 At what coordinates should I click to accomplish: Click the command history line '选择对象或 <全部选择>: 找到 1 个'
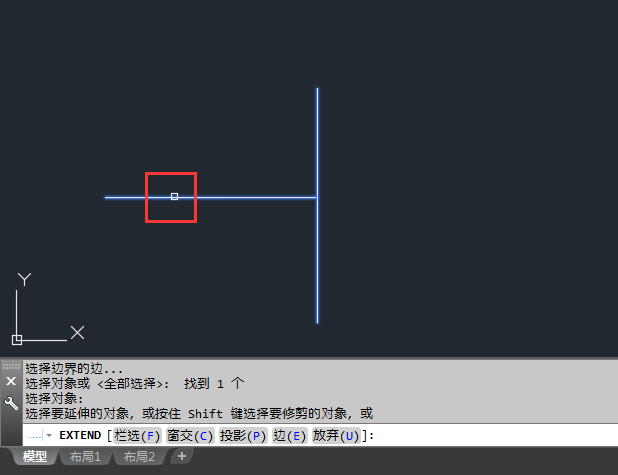point(135,384)
